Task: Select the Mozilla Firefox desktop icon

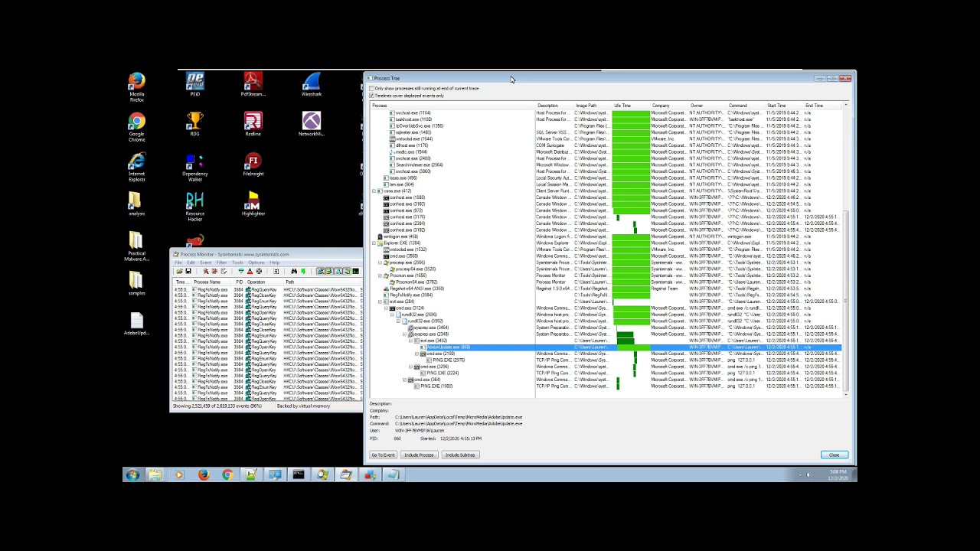Action: [x=136, y=86]
